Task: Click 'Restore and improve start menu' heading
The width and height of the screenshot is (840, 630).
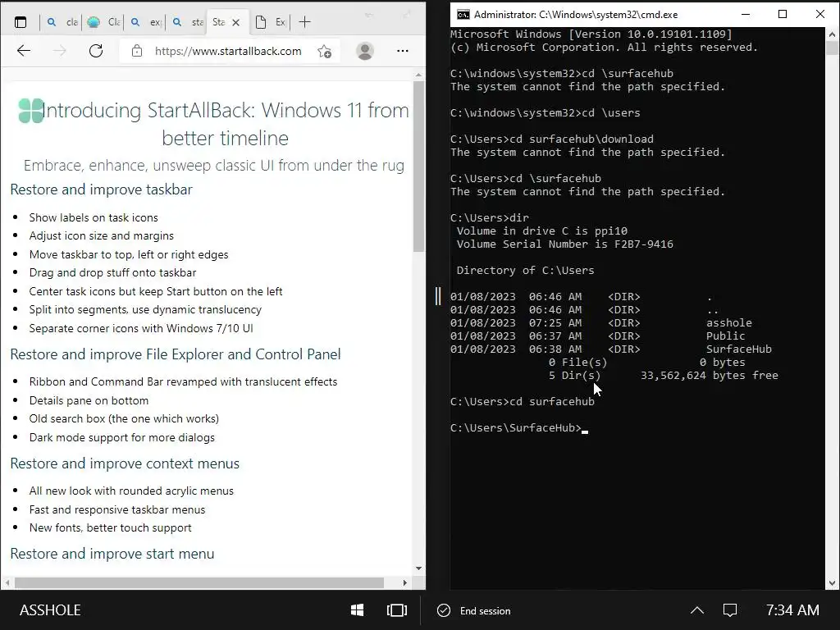Action: (x=112, y=554)
